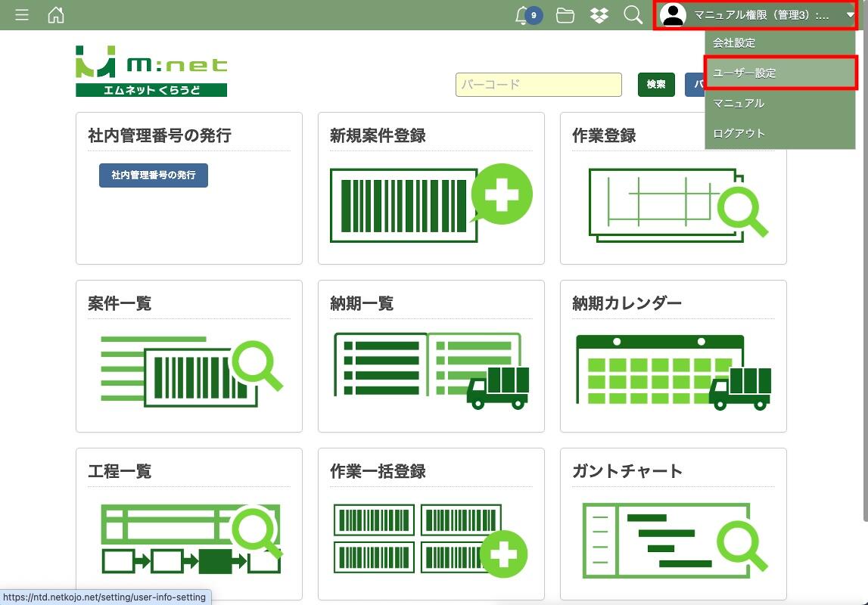Focus the バーコード input field
Viewport: 868px width, 605px height.
click(x=538, y=85)
